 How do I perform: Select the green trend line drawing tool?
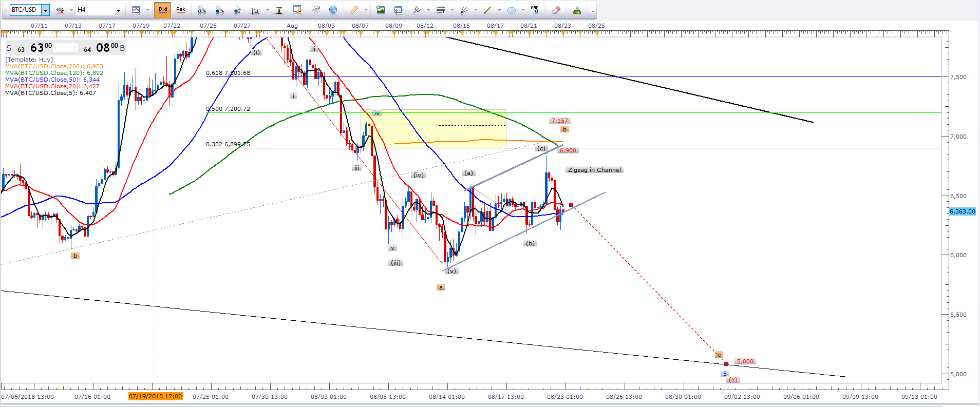(487, 10)
